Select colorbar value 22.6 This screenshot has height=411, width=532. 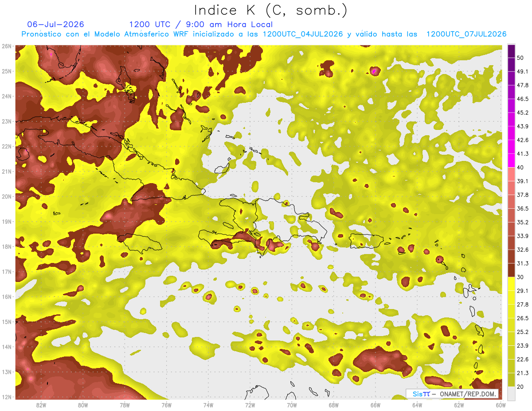(523, 359)
